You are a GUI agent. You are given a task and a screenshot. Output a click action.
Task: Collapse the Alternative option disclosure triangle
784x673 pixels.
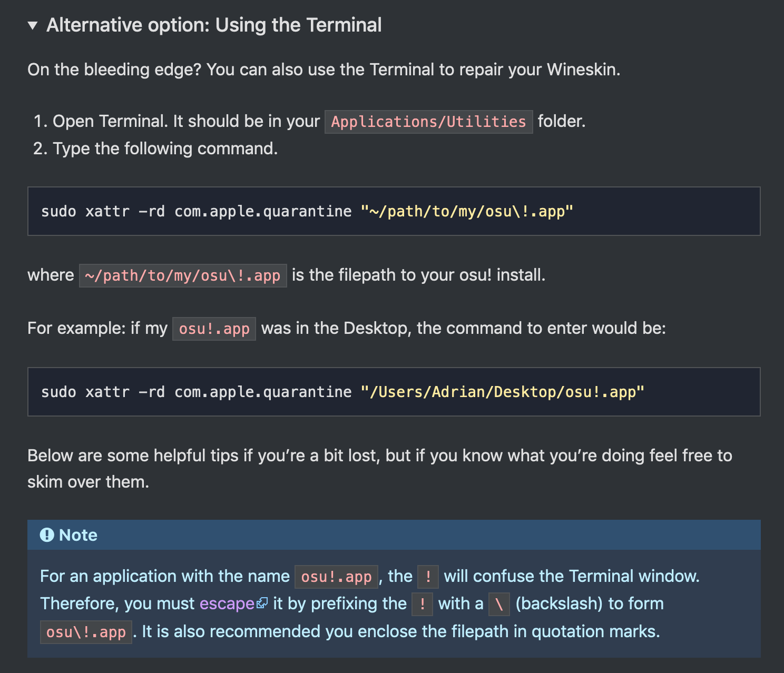point(33,25)
